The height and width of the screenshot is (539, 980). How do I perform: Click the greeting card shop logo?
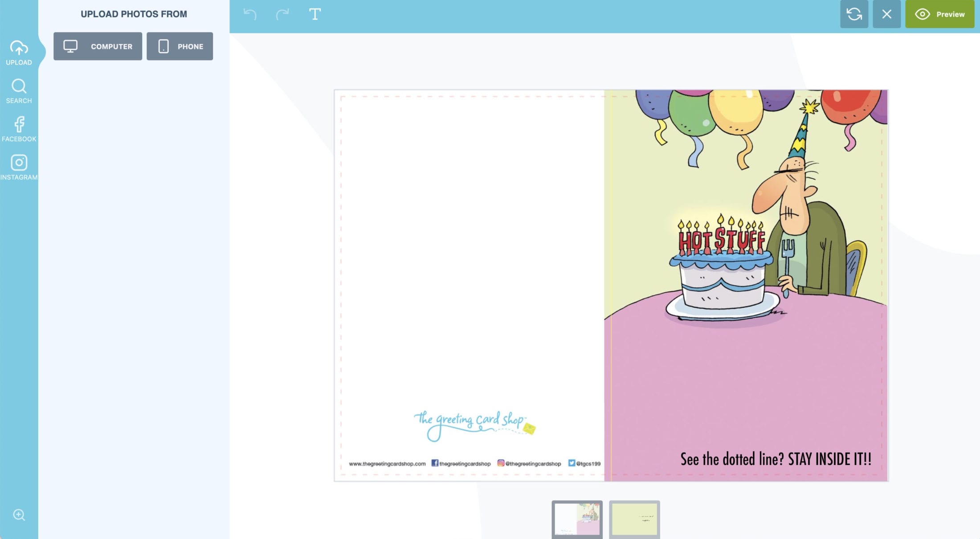click(475, 425)
